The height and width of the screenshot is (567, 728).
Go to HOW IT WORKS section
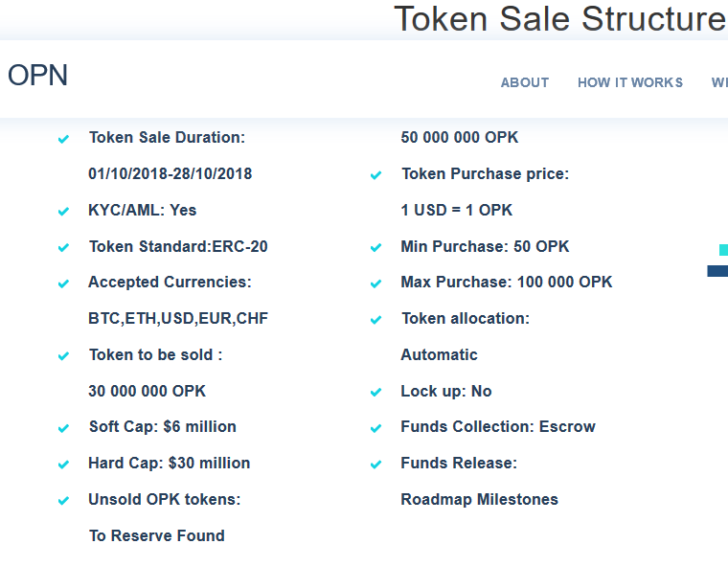pos(630,82)
